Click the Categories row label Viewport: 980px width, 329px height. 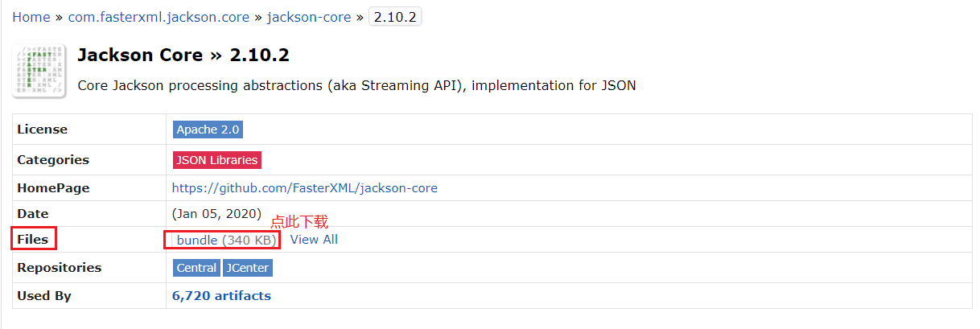click(53, 160)
